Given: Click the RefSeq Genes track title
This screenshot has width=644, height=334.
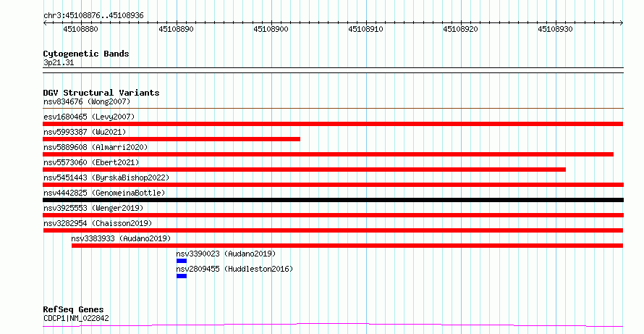Looking at the screenshot, I should [73, 309].
